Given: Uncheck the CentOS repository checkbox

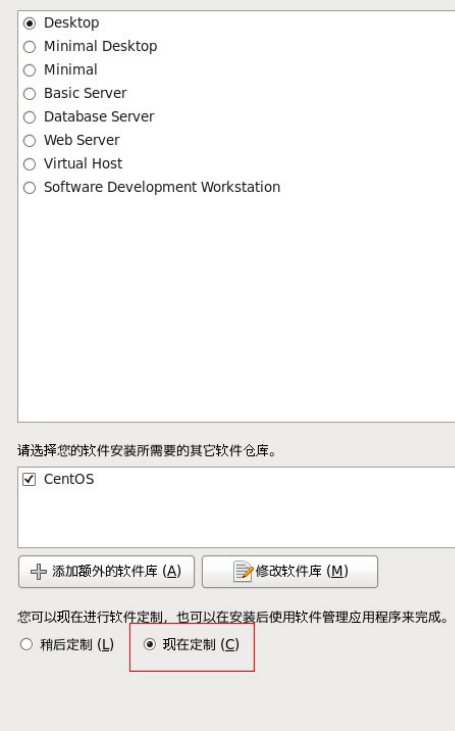Looking at the screenshot, I should point(29,479).
